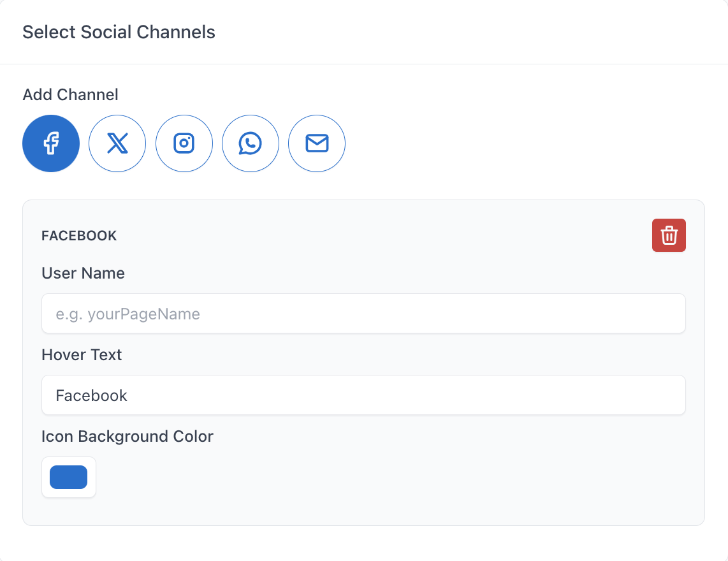Click the blank area right of the channel icons
Viewport: 728px width, 561px height.
point(523,143)
